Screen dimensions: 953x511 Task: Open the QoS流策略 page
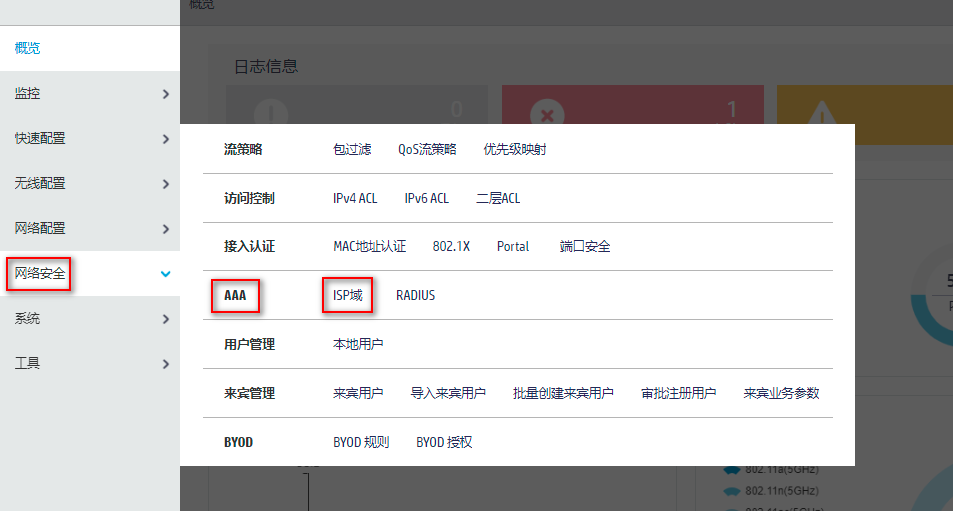427,149
